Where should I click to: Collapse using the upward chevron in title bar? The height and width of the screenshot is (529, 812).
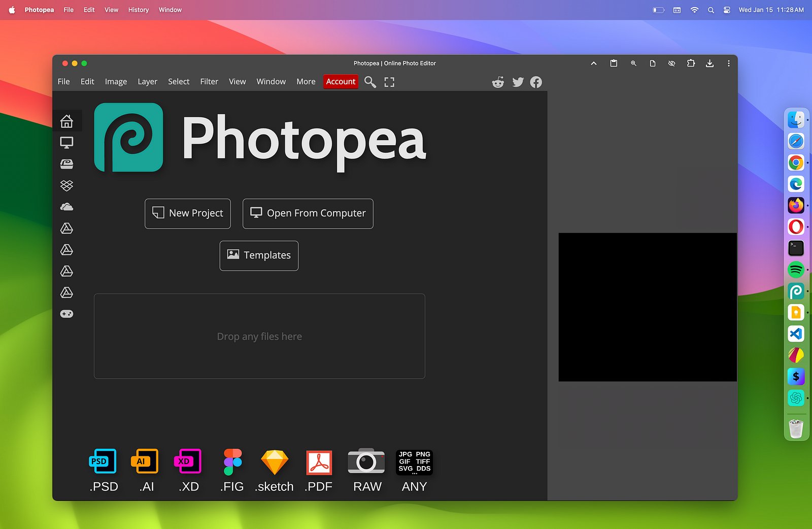click(x=594, y=63)
